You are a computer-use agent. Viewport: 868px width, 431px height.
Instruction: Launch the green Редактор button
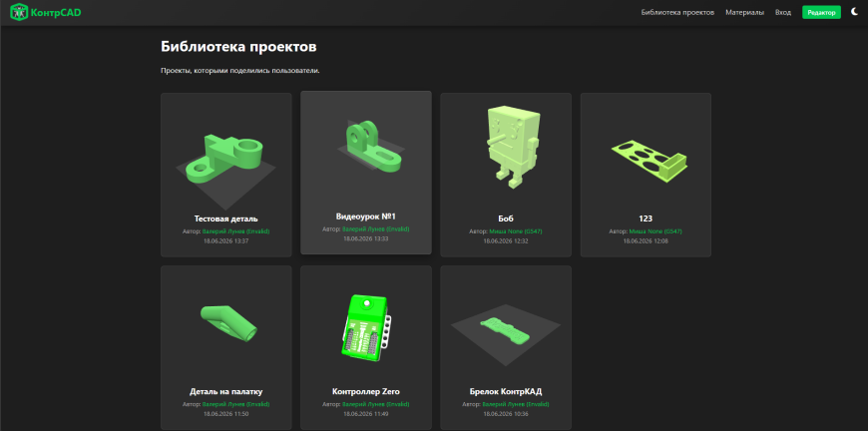(821, 12)
